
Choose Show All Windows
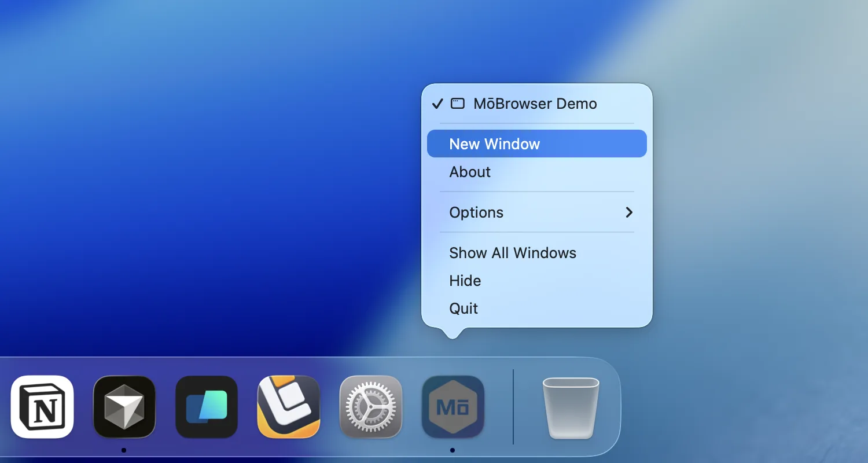click(513, 253)
